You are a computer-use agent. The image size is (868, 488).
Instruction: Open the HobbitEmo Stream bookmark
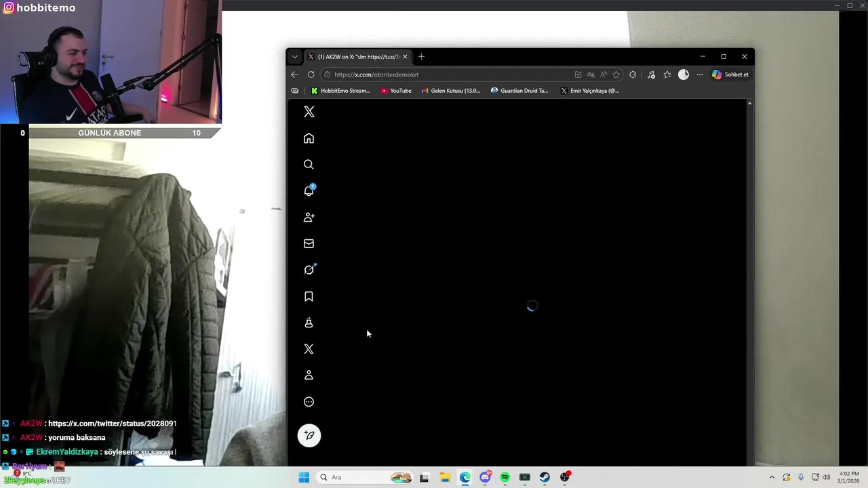click(340, 91)
